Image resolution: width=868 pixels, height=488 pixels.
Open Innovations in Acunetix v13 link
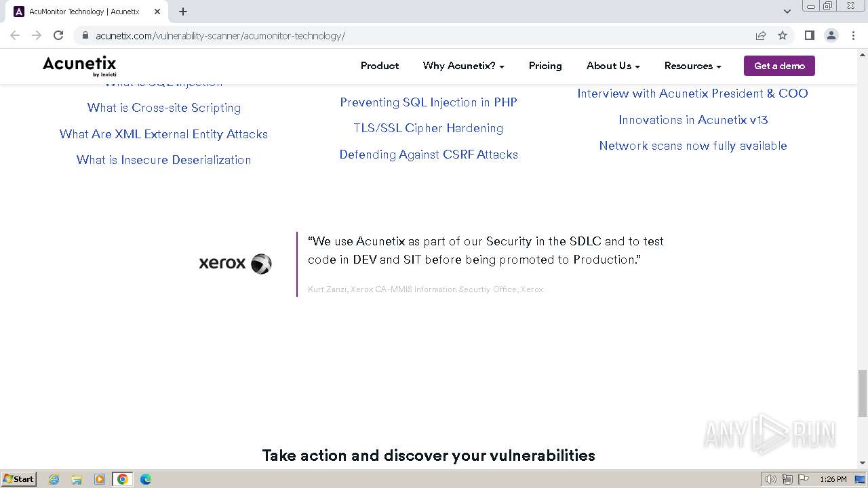coord(693,120)
